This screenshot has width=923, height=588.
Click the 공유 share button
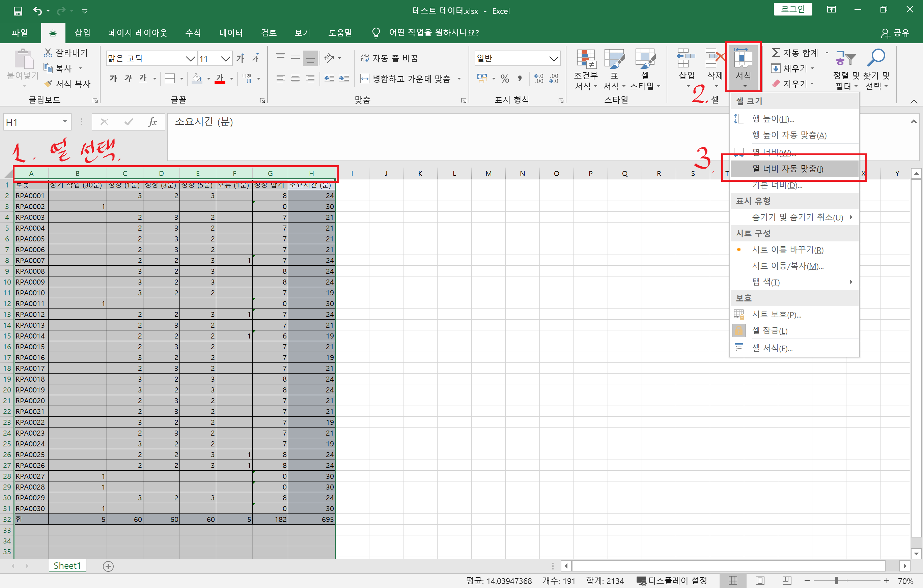[895, 33]
